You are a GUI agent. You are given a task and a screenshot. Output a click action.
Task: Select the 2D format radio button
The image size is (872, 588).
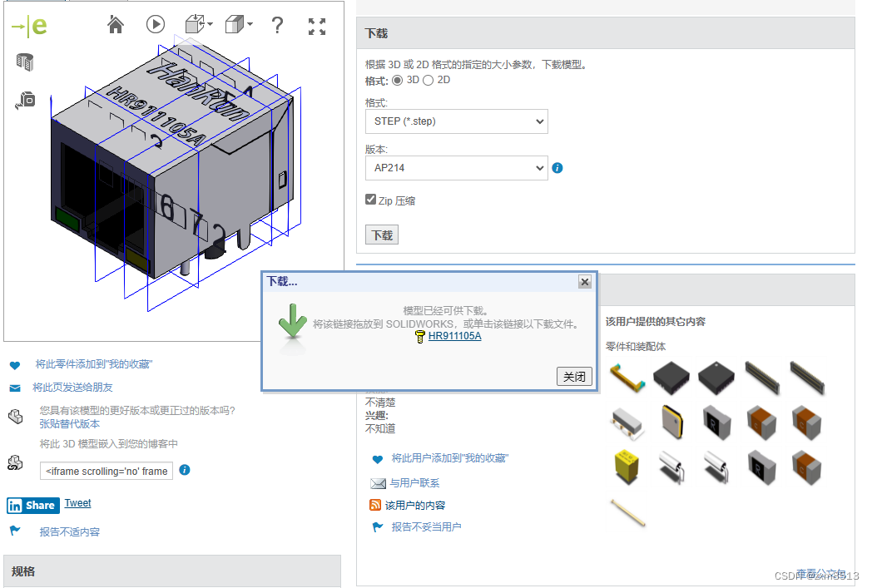pos(428,80)
